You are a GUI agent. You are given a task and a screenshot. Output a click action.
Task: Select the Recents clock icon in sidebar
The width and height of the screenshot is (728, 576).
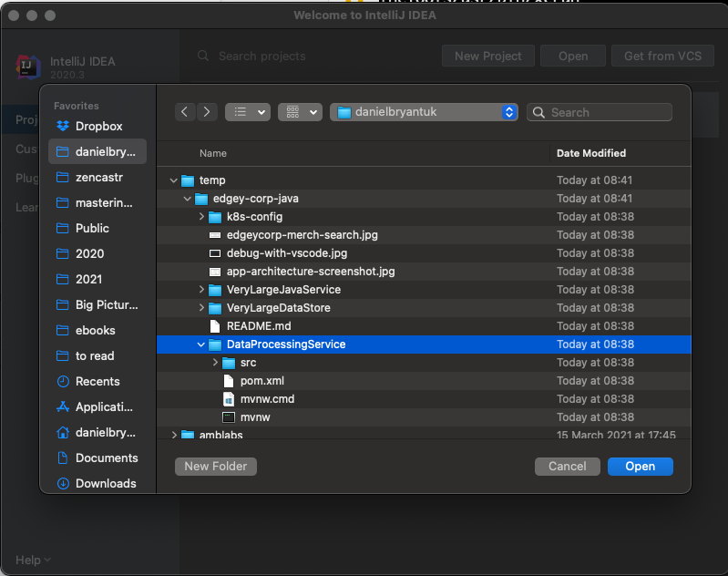63,381
